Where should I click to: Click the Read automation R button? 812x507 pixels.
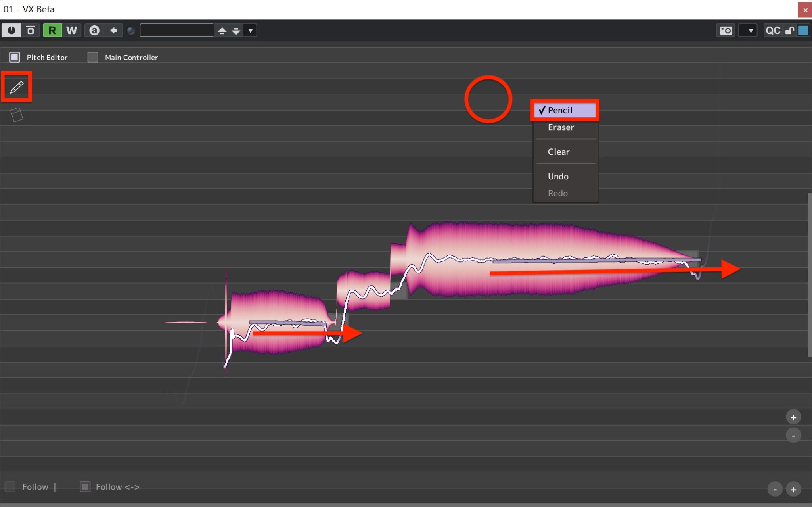point(52,30)
